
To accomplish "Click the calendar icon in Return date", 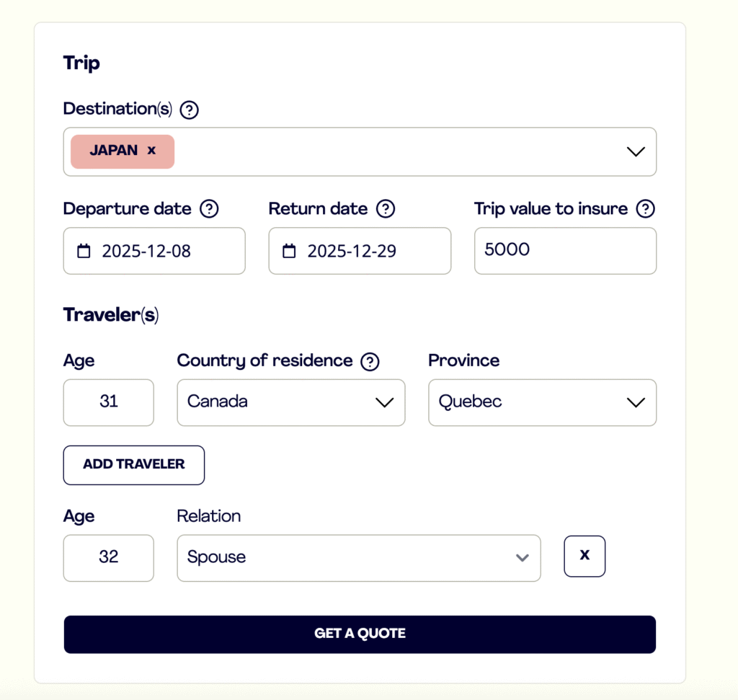I will (x=289, y=251).
